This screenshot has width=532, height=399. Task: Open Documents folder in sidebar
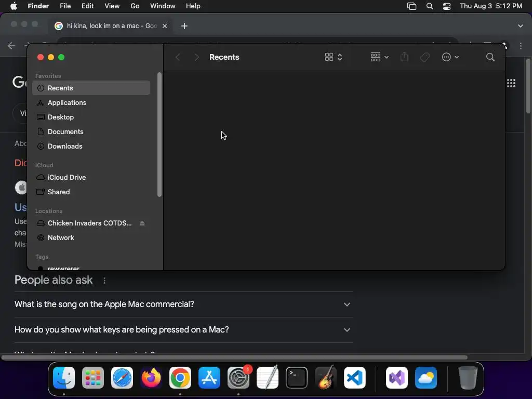click(x=91, y=131)
